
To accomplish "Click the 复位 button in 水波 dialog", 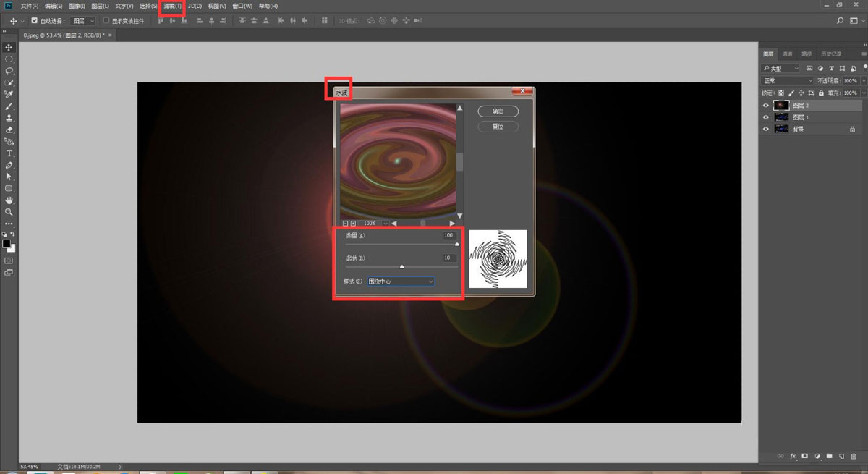I will (x=498, y=127).
